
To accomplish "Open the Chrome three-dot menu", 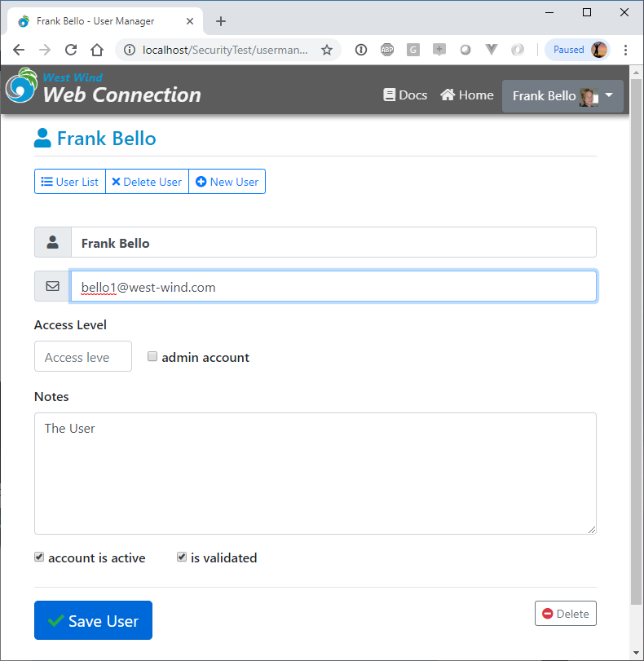I will pos(625,50).
